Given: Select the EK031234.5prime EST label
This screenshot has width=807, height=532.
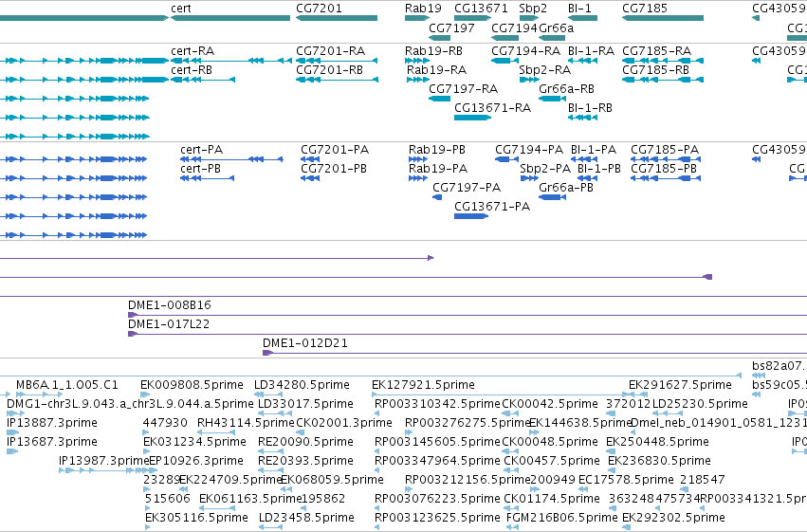Looking at the screenshot, I should [194, 442].
